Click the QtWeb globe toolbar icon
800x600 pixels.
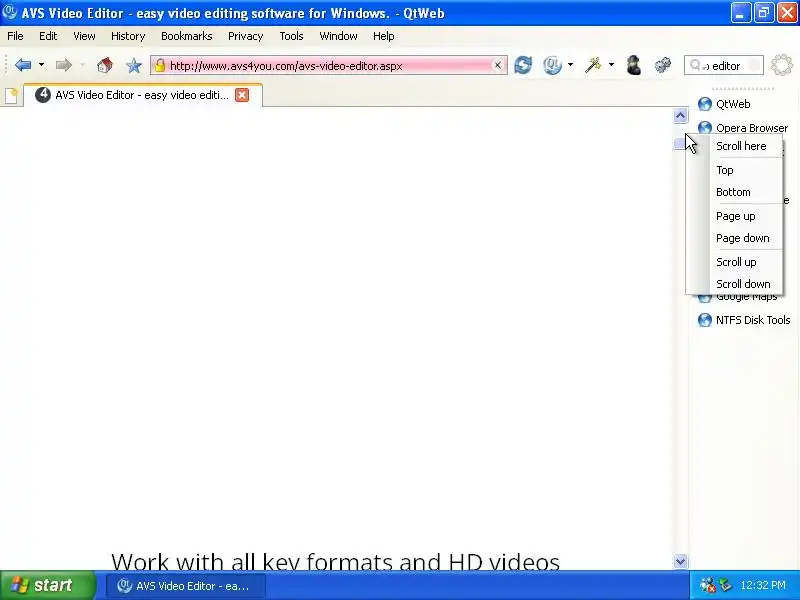[553, 65]
